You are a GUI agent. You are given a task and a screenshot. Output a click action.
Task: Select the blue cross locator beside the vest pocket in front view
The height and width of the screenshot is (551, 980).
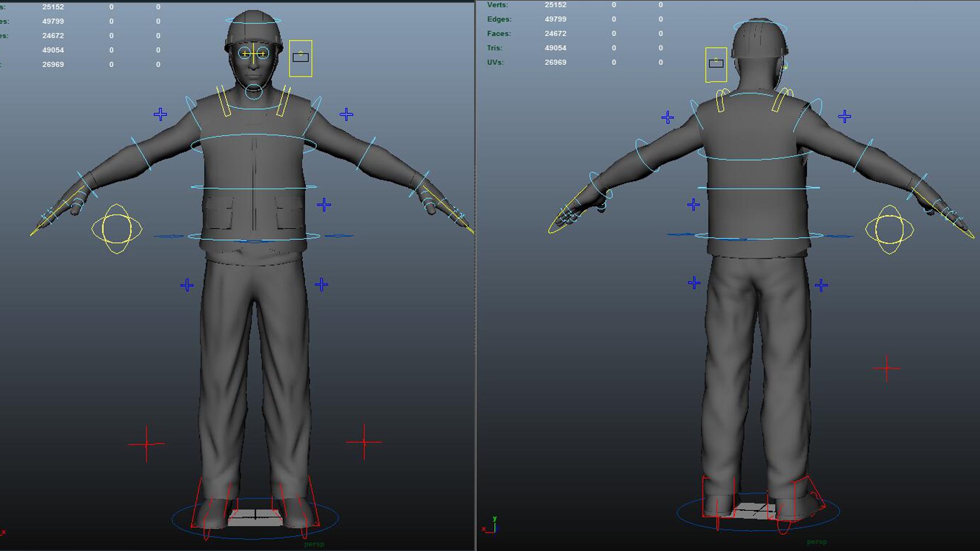pyautogui.click(x=324, y=205)
